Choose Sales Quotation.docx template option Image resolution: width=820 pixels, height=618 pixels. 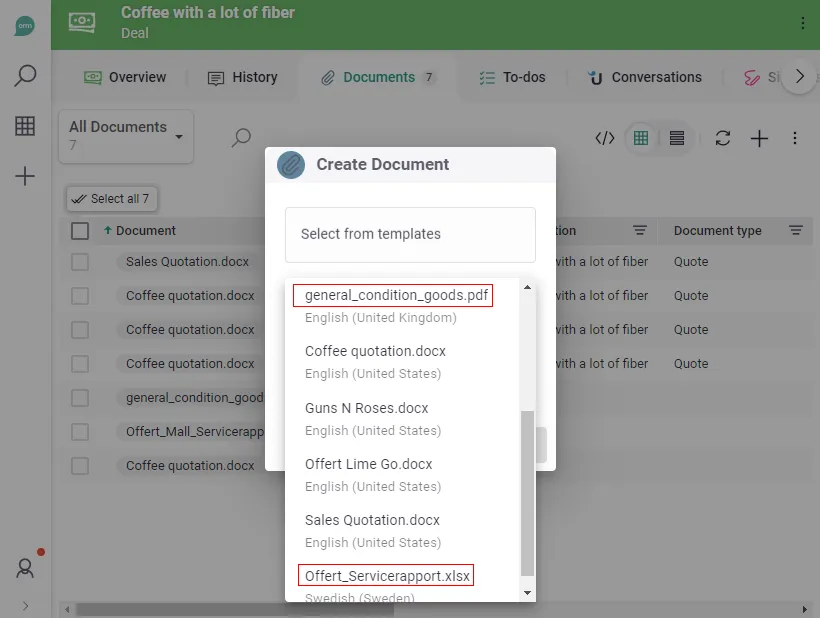point(372,520)
